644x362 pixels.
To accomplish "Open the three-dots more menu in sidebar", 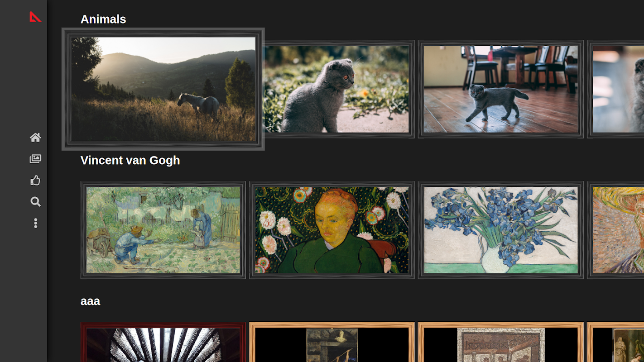I will coord(35,223).
